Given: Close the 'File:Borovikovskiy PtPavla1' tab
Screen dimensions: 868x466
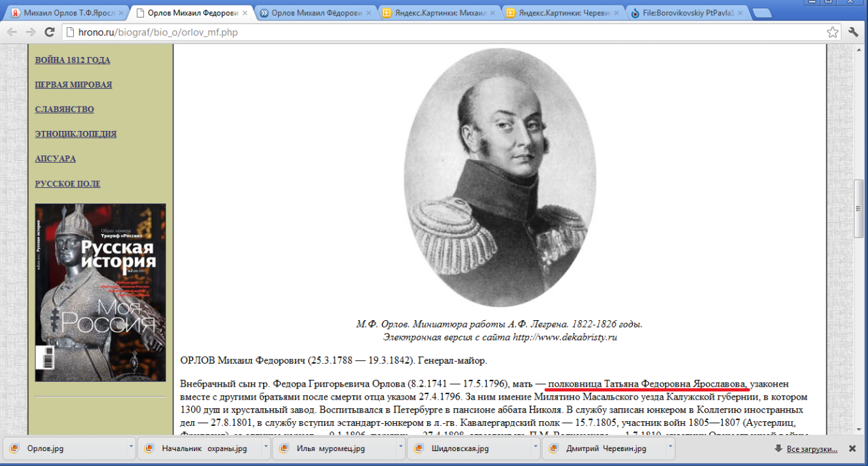Looking at the screenshot, I should pyautogui.click(x=741, y=13).
